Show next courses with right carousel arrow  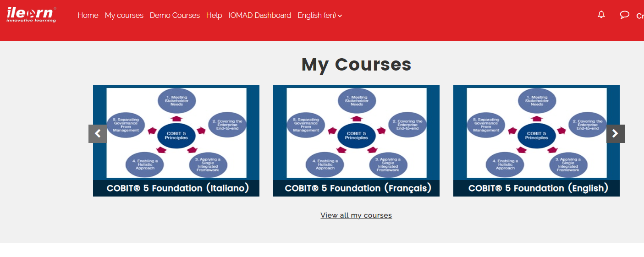click(x=616, y=134)
